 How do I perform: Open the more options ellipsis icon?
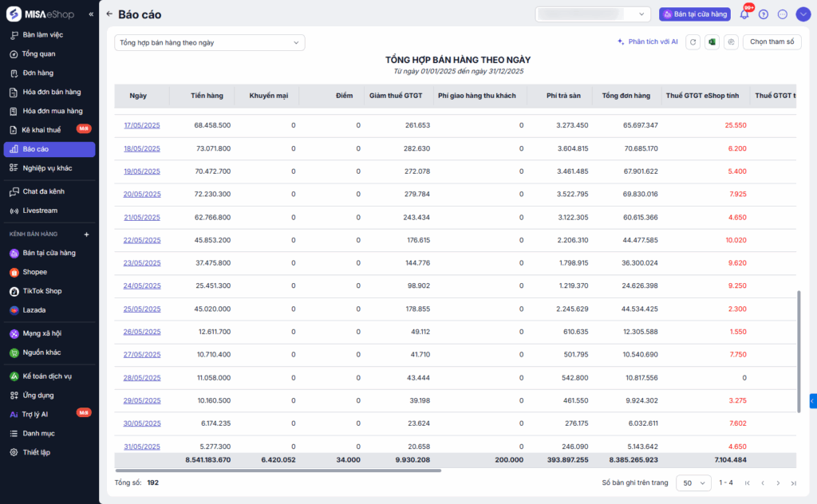pos(782,14)
